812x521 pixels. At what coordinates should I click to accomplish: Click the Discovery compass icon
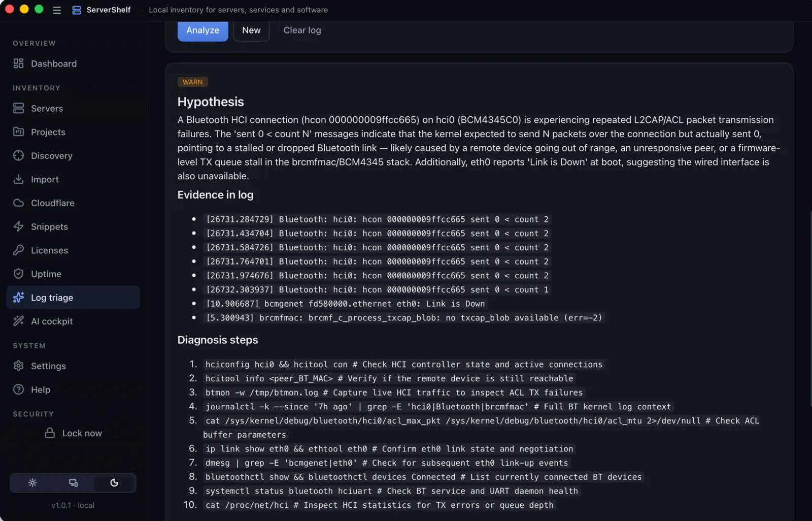19,155
